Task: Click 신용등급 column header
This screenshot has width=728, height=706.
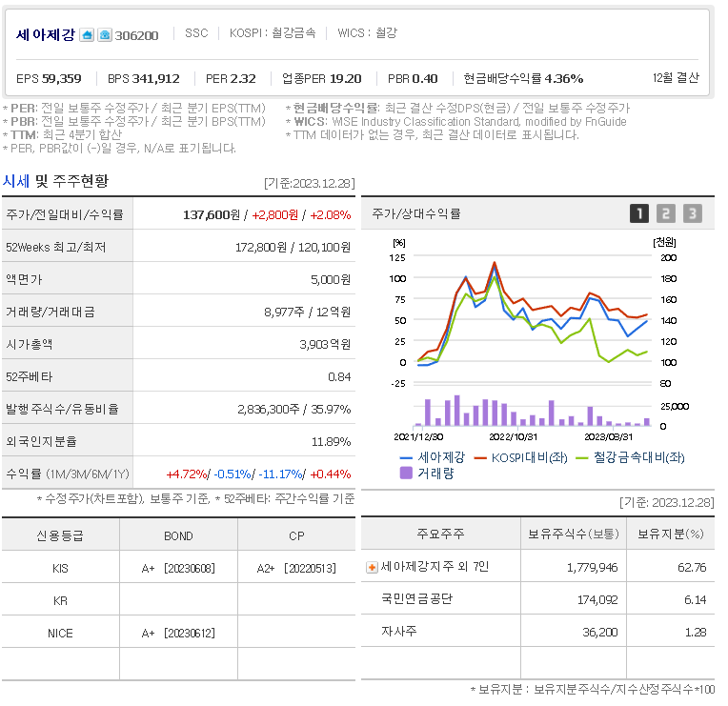Action: point(60,536)
